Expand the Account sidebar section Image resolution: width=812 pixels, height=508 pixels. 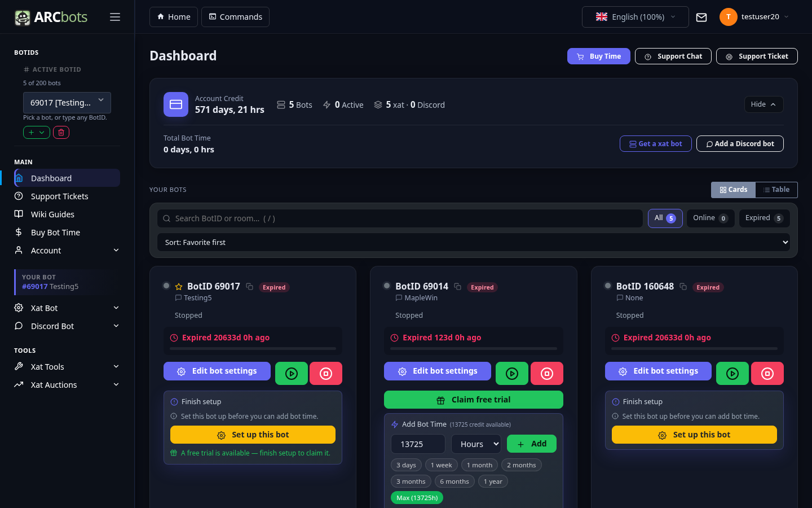pos(67,251)
